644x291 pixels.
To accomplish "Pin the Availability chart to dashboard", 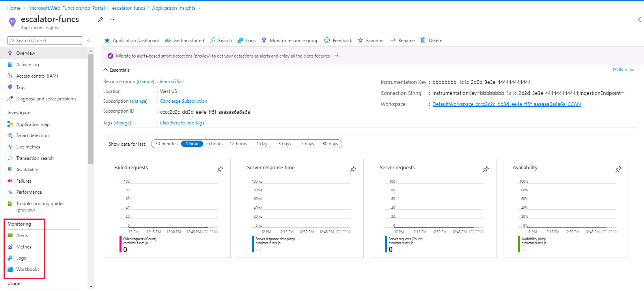I will [618, 169].
